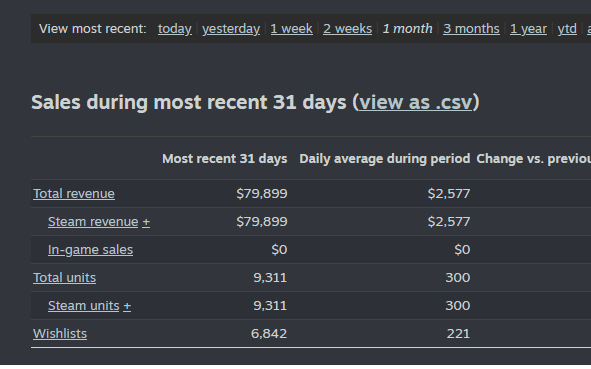This screenshot has height=369, width=591.
Task: Select Wishlists value 6,842
Action: [x=269, y=334]
